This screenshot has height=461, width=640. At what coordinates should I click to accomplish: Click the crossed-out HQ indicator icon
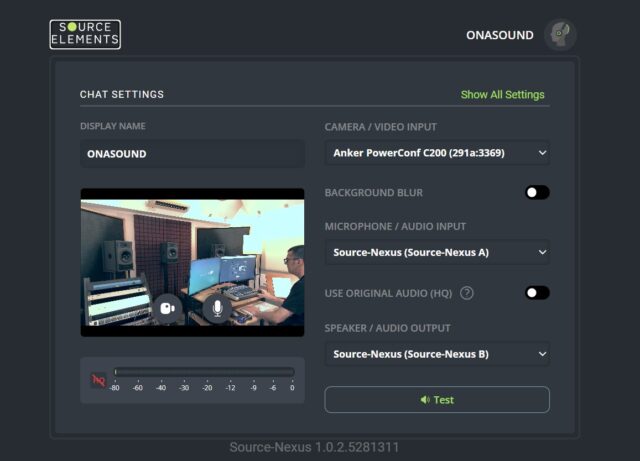(98, 381)
